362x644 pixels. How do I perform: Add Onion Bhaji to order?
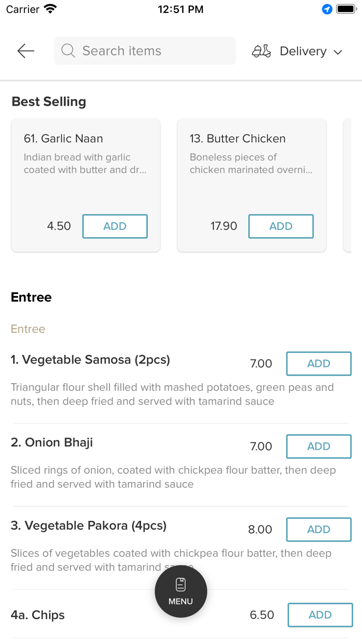319,446
